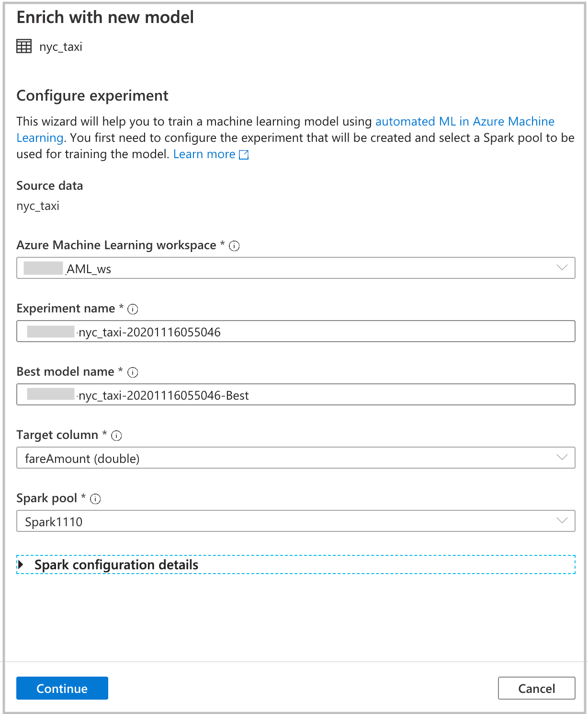588x714 pixels.
Task: Click the info icon beside Target column
Action: pyautogui.click(x=116, y=436)
